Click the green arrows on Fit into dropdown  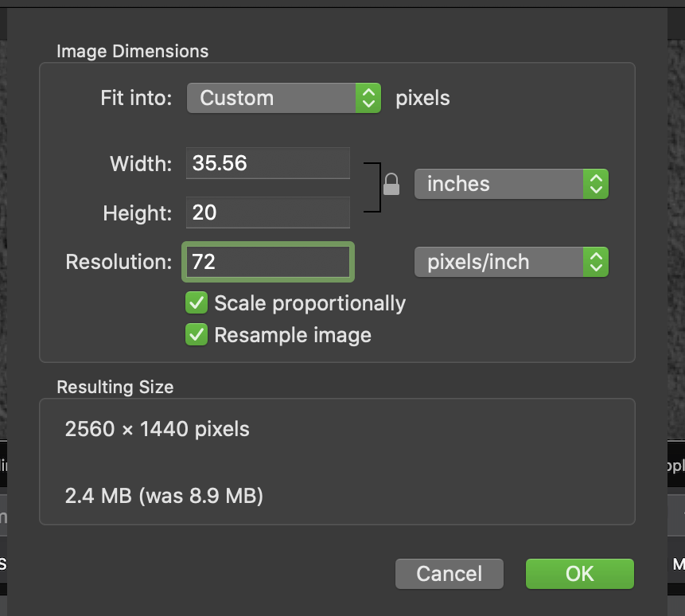point(368,98)
